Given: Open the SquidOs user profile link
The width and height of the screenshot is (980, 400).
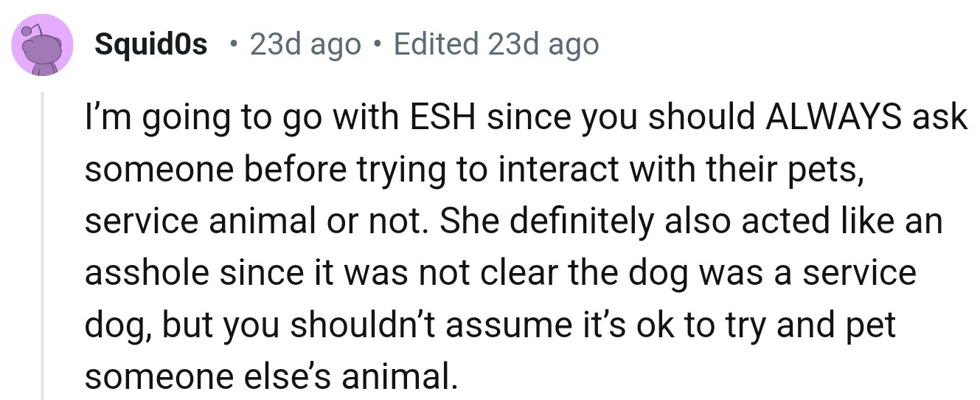Looking at the screenshot, I should (151, 46).
